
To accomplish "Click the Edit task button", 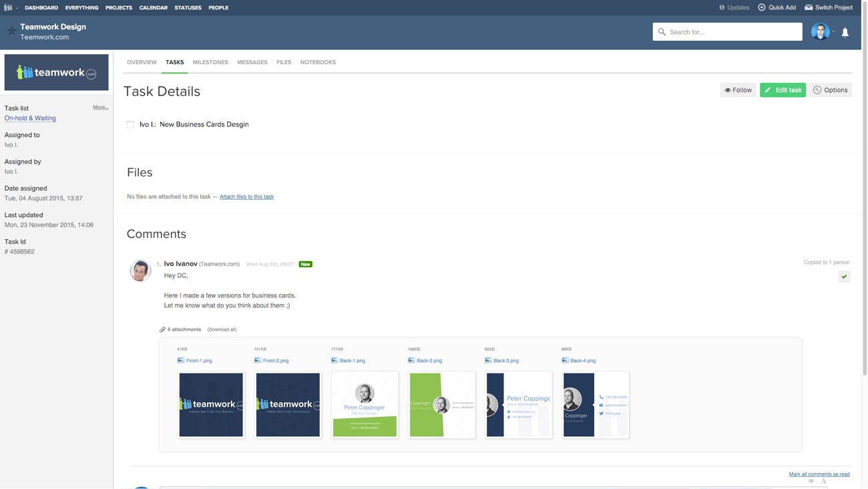I will point(783,90).
